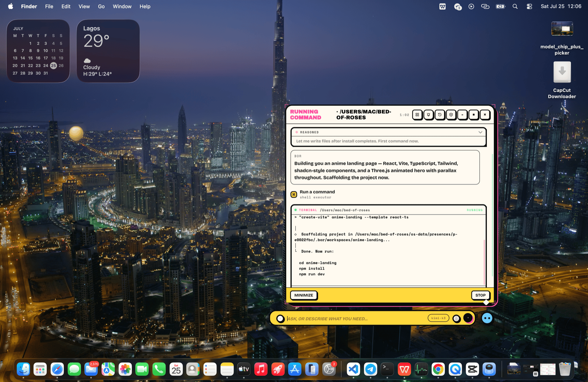This screenshot has height=382, width=588.
Task: Open the Finder menu
Action: pos(29,6)
